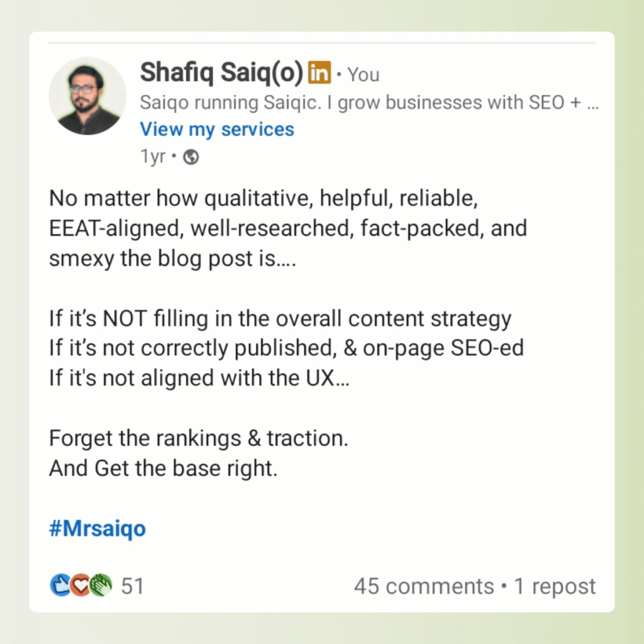Click the globe public-visibility icon beside the timestamp
The image size is (644, 644).
coord(189,157)
